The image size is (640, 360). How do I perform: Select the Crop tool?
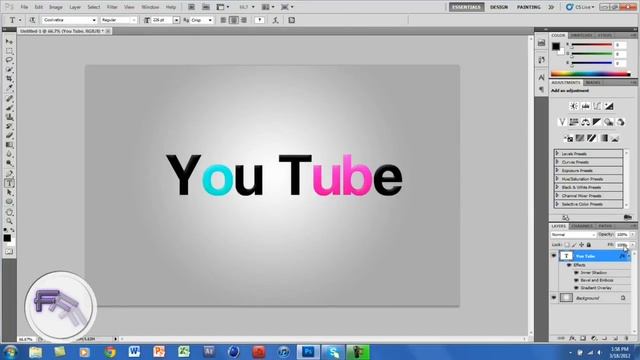coord(9,78)
